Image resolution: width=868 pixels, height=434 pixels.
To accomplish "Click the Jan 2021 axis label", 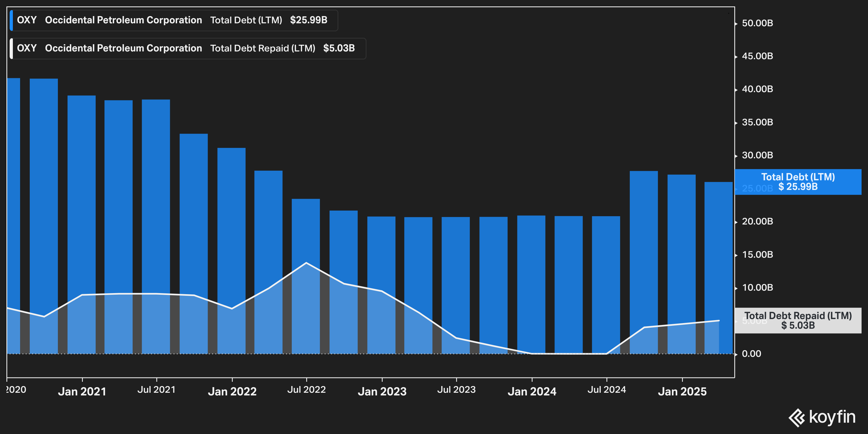I will click(x=82, y=392).
